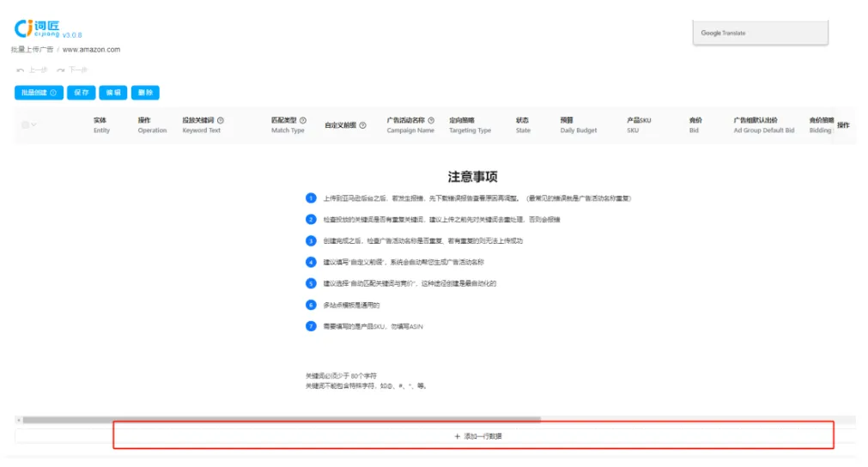Click left arrow of horizontal scrollbar

pos(19,420)
